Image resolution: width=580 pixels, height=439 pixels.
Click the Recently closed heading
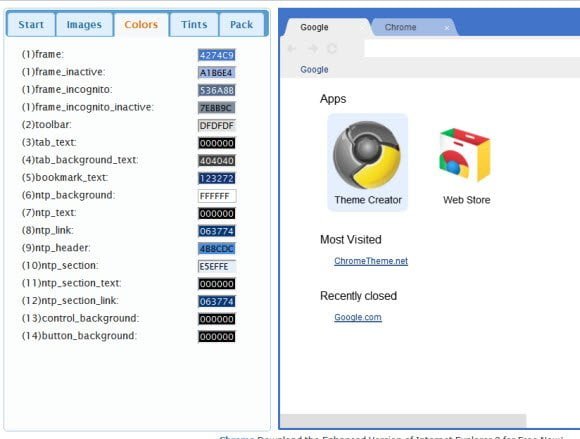click(x=358, y=296)
